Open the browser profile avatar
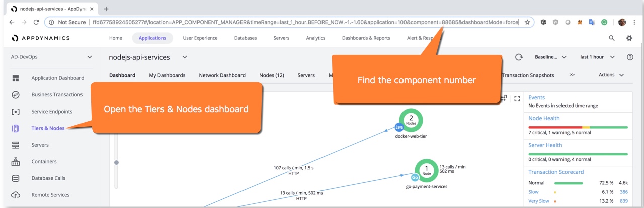Image resolution: width=644 pixels, height=208 pixels. pyautogui.click(x=622, y=22)
